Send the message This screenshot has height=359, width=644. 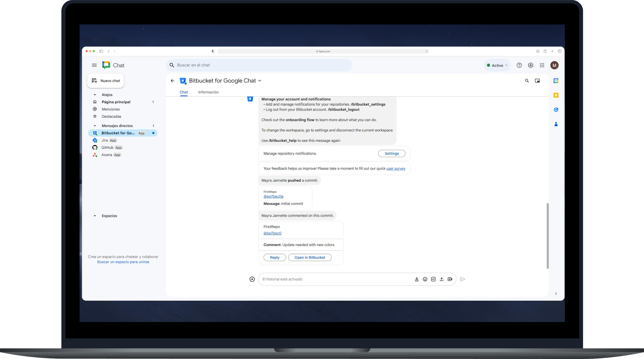click(463, 279)
